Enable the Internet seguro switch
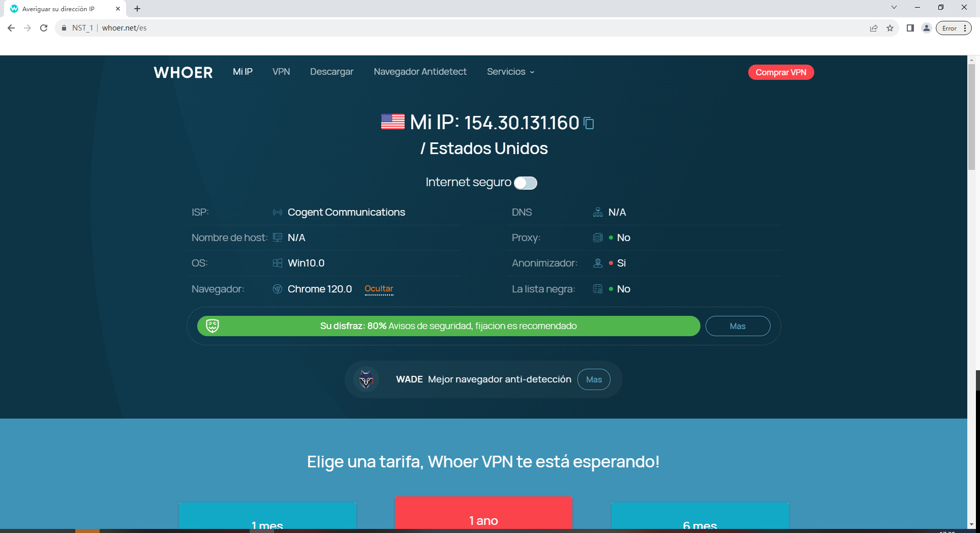This screenshot has width=980, height=533. 526,183
